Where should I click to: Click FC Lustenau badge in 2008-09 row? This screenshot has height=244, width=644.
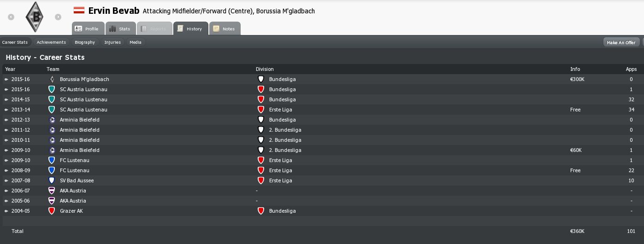point(52,170)
